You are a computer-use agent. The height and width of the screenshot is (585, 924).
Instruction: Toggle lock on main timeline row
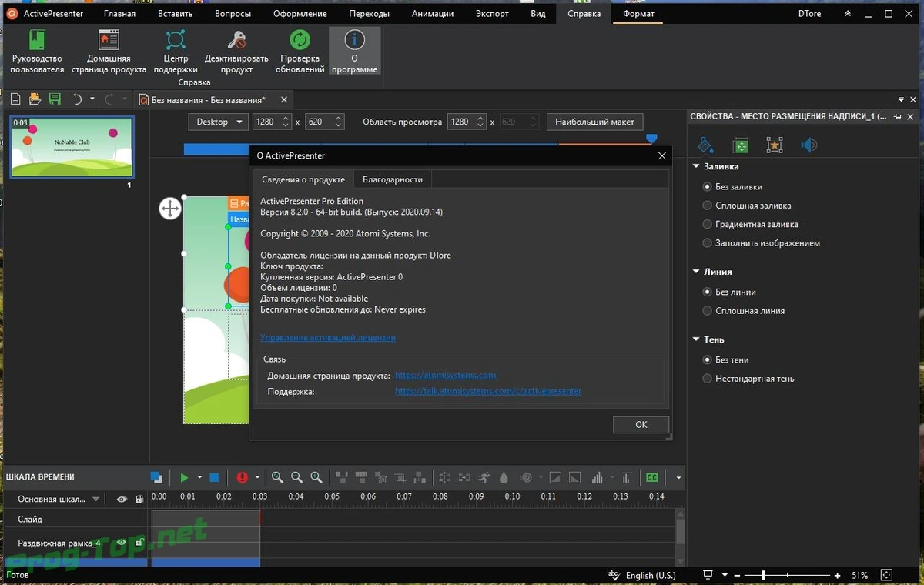coord(139,500)
